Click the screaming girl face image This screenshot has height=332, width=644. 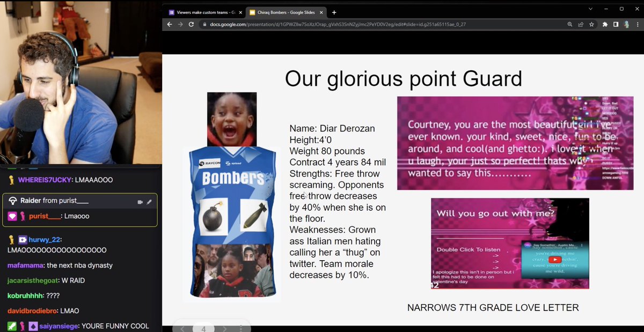[x=232, y=119]
